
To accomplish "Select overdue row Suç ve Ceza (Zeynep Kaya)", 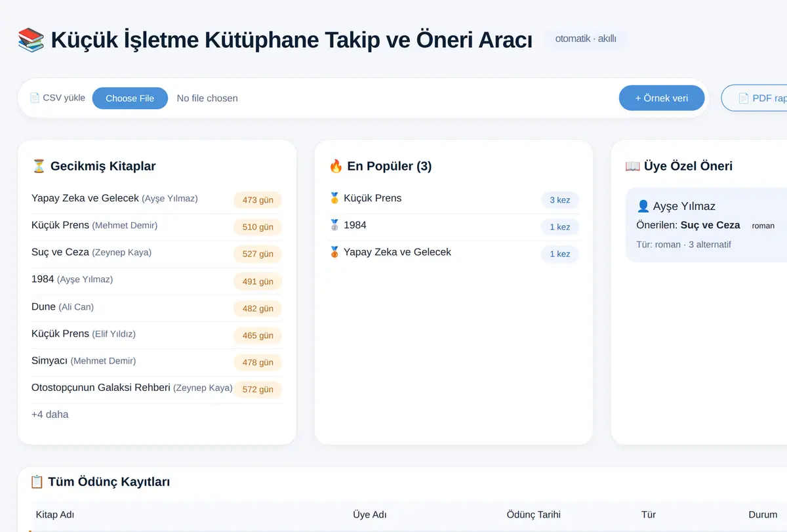I will (157, 253).
